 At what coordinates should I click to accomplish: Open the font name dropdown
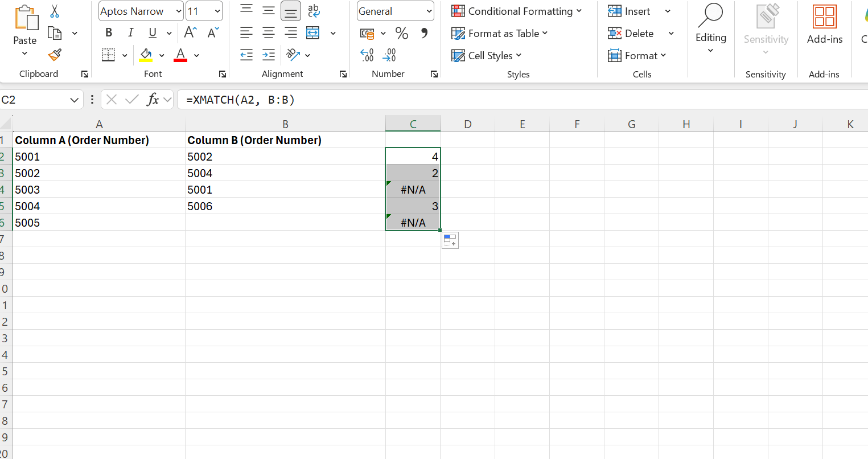coord(179,11)
